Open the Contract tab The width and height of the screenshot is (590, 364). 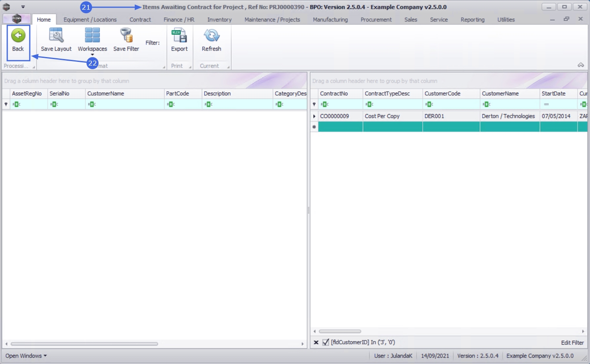pos(140,19)
